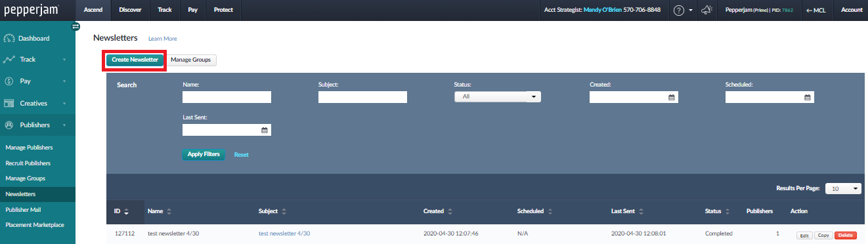868x244 pixels.
Task: Focus the Name search field
Action: click(227, 97)
